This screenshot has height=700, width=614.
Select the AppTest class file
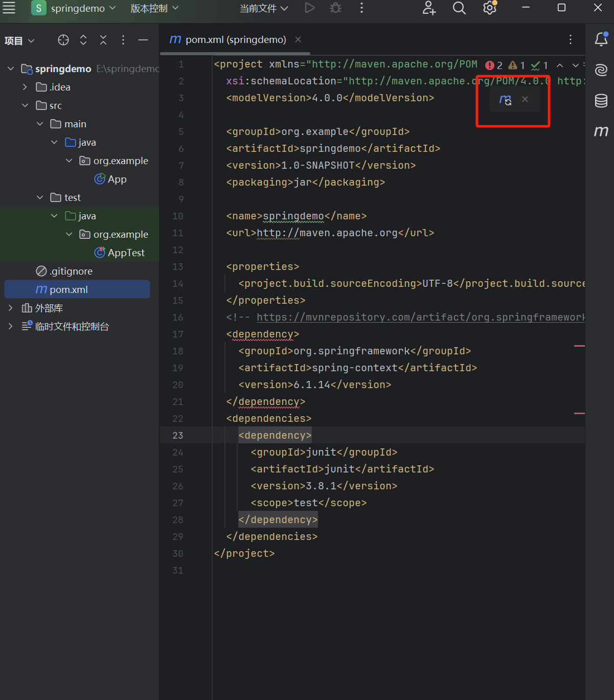point(120,253)
